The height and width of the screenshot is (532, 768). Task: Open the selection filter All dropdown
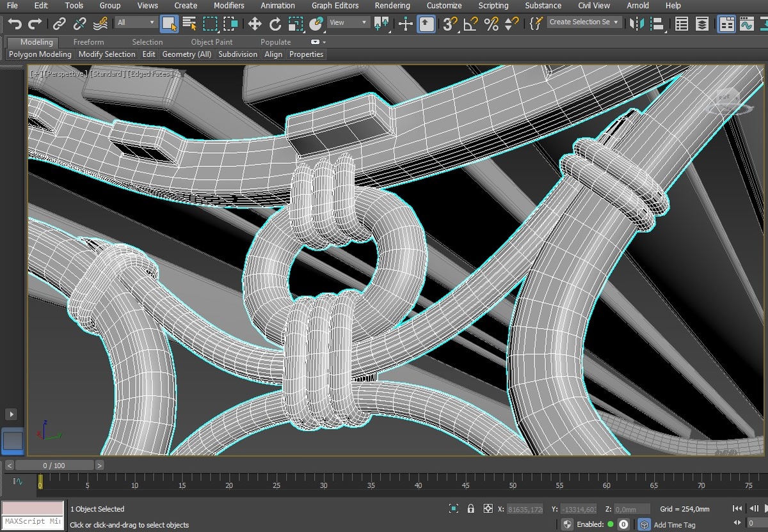[x=136, y=22]
